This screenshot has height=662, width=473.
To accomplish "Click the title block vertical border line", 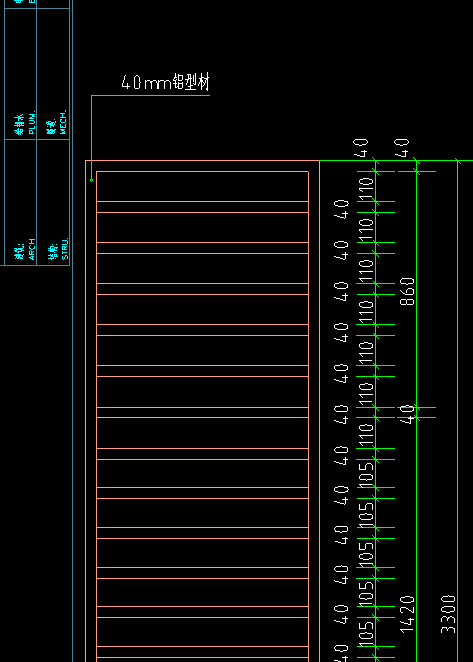I will [x=73, y=331].
